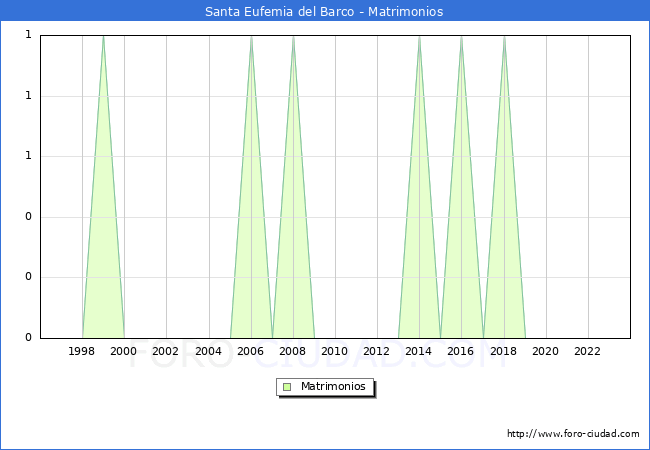Select the tip of the 2008 peak
Screen dimensions: 650x450
[293, 37]
